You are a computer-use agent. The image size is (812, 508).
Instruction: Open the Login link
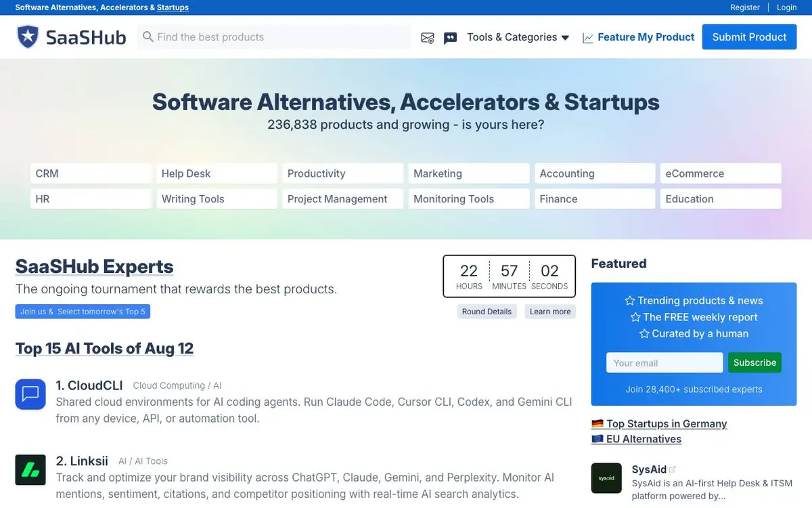pyautogui.click(x=787, y=7)
